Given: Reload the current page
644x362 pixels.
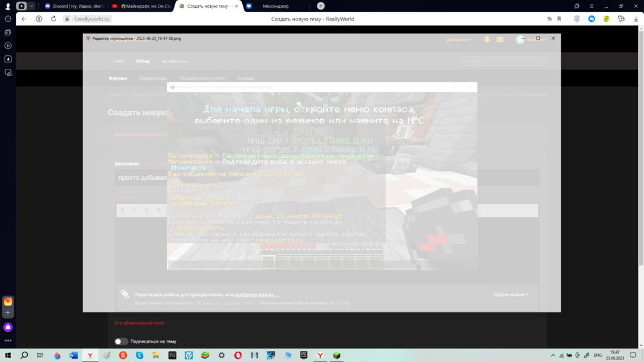Looking at the screenshot, I should tap(53, 19).
